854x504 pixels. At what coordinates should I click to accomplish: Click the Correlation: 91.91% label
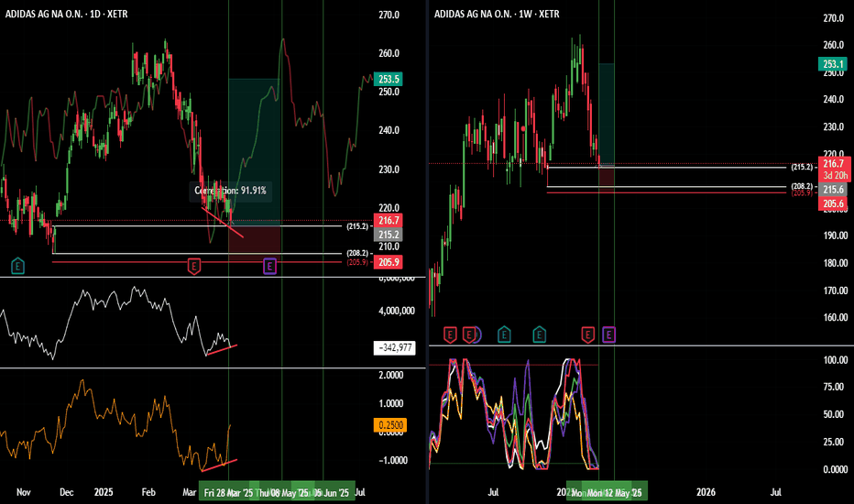coord(230,191)
